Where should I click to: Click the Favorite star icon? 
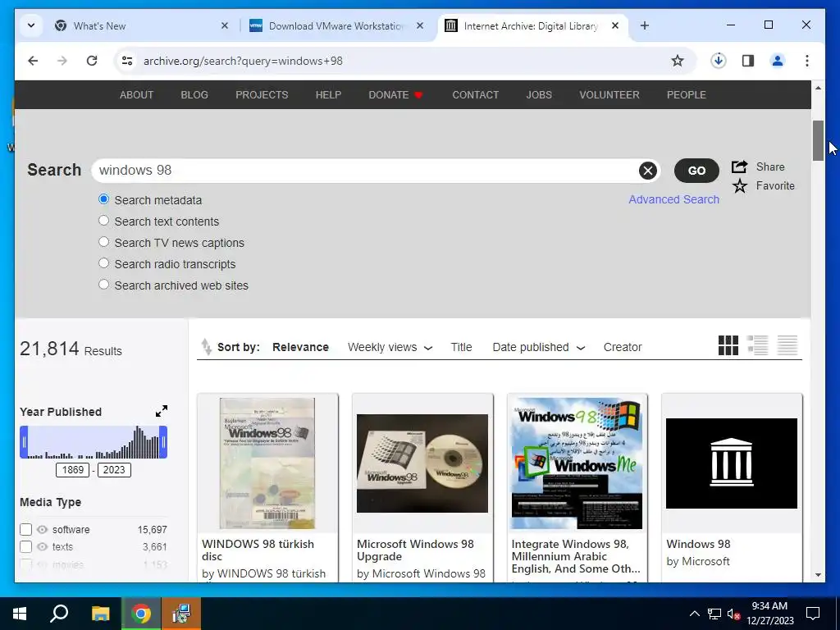[740, 186]
